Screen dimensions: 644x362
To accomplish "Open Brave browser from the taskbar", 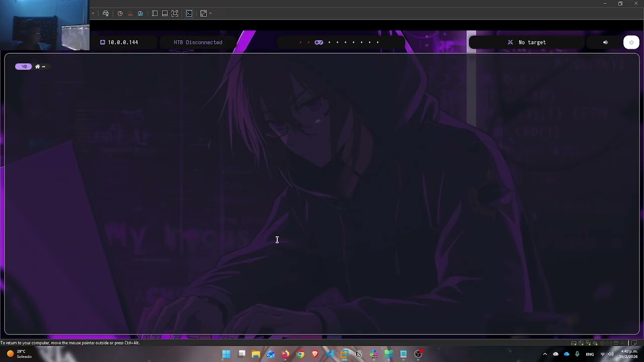I will [x=315, y=354].
